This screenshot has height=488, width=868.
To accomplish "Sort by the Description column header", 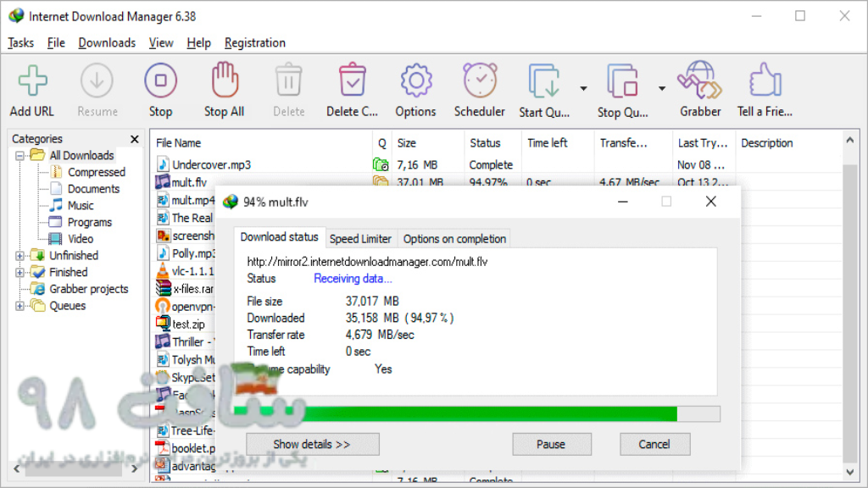I will pyautogui.click(x=789, y=142).
